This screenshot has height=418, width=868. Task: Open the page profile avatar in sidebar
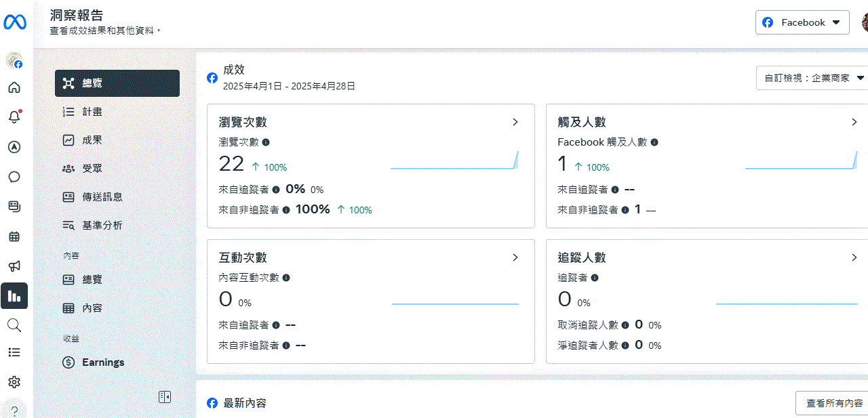(14, 61)
